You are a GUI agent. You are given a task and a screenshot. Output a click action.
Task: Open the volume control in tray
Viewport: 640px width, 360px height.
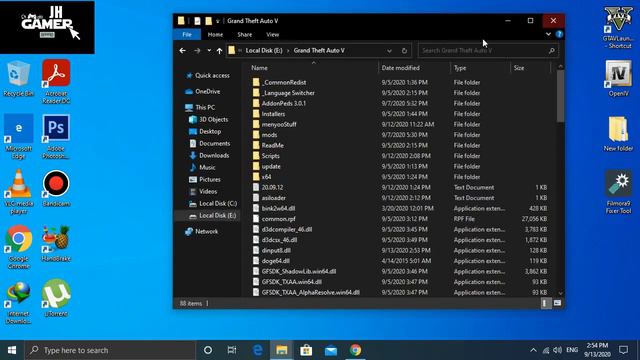(x=558, y=350)
